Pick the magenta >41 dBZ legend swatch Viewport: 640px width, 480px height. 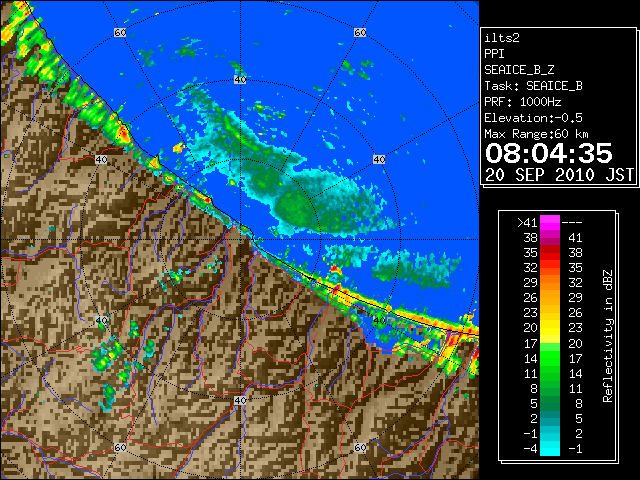click(x=550, y=223)
